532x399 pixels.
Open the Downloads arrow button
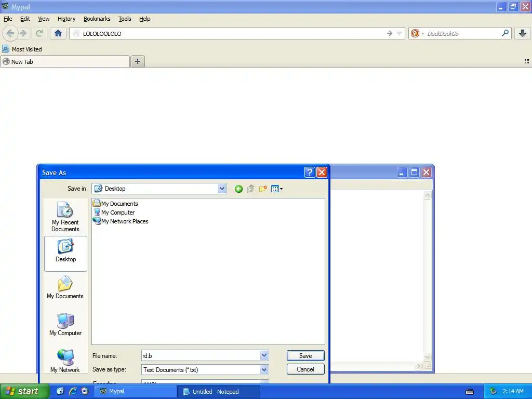tap(523, 33)
